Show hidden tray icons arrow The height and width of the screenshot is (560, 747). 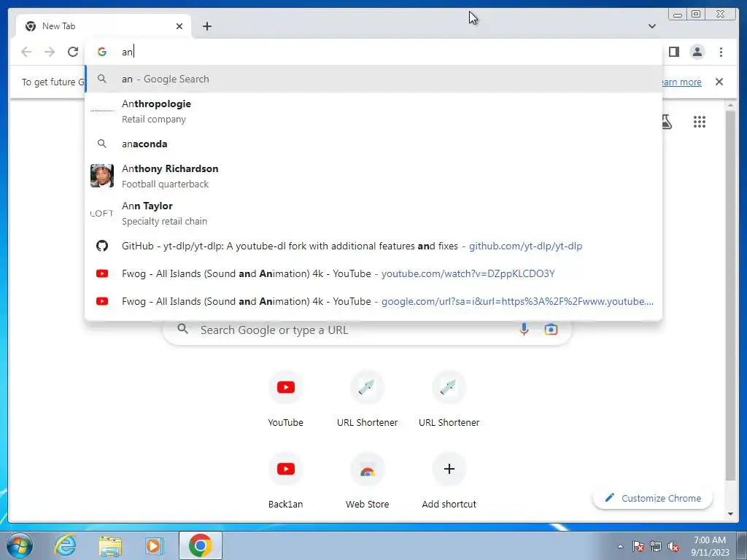point(620,546)
